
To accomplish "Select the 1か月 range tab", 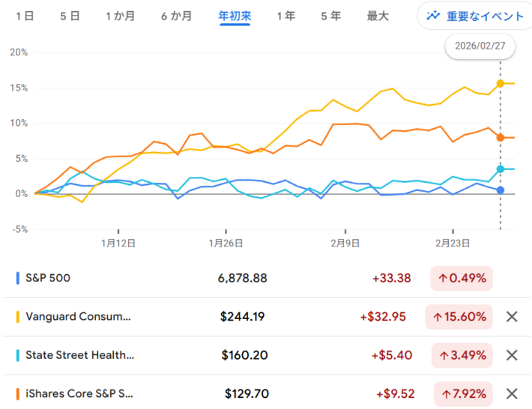I will coord(121,16).
